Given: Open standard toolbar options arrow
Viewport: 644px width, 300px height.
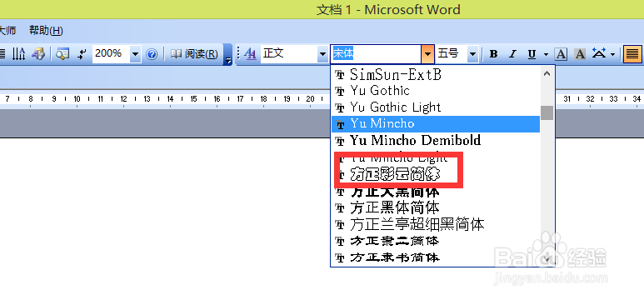Looking at the screenshot, I should (228, 54).
